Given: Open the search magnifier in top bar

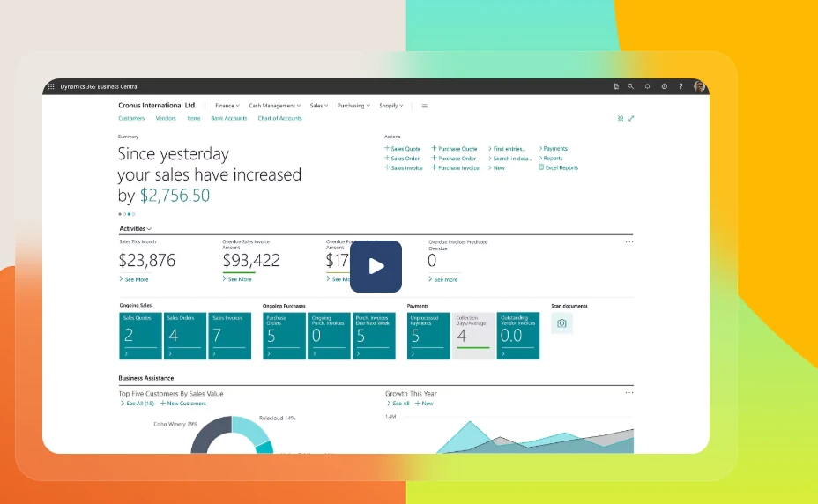Looking at the screenshot, I should click(631, 86).
